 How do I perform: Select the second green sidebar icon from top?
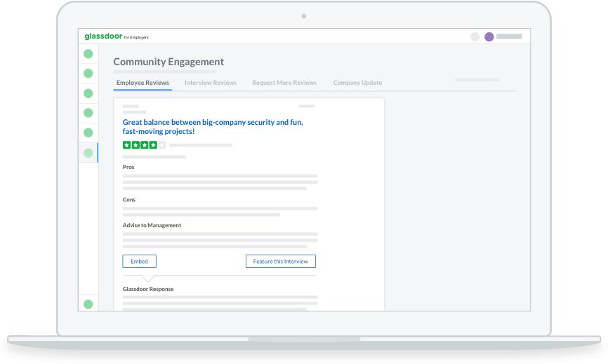(x=88, y=73)
